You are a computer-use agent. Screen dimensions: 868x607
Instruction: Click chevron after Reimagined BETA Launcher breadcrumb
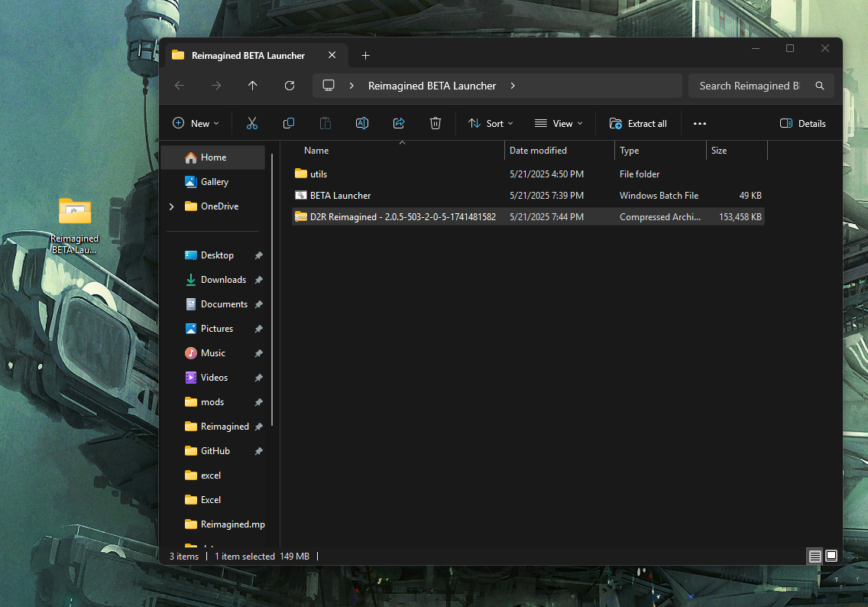point(513,86)
